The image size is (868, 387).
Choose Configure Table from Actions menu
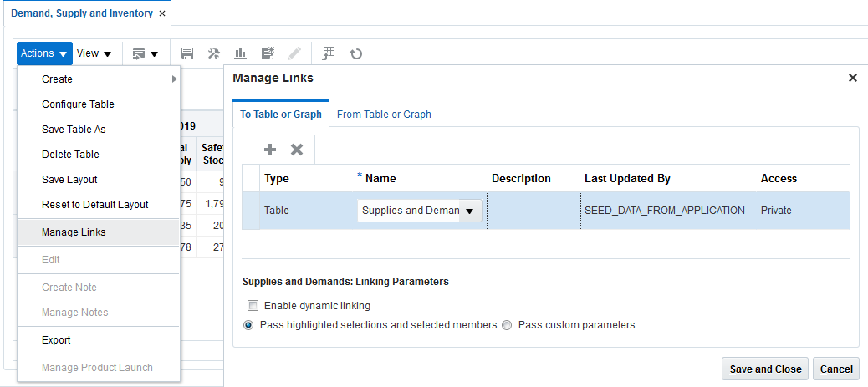point(78,104)
